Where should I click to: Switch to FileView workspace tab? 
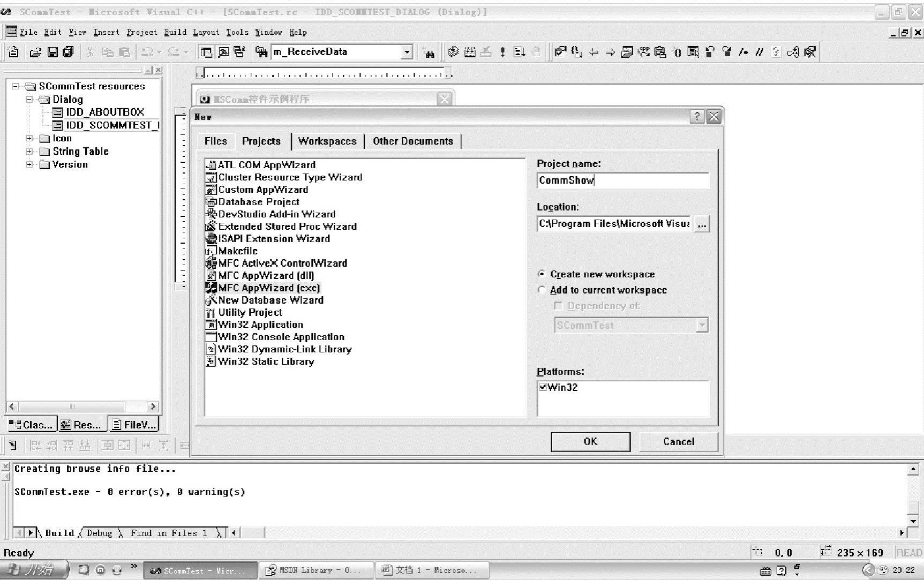pyautogui.click(x=135, y=425)
